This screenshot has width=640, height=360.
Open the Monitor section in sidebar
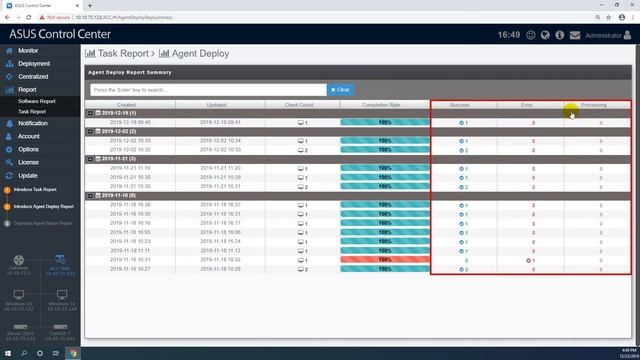click(x=28, y=51)
